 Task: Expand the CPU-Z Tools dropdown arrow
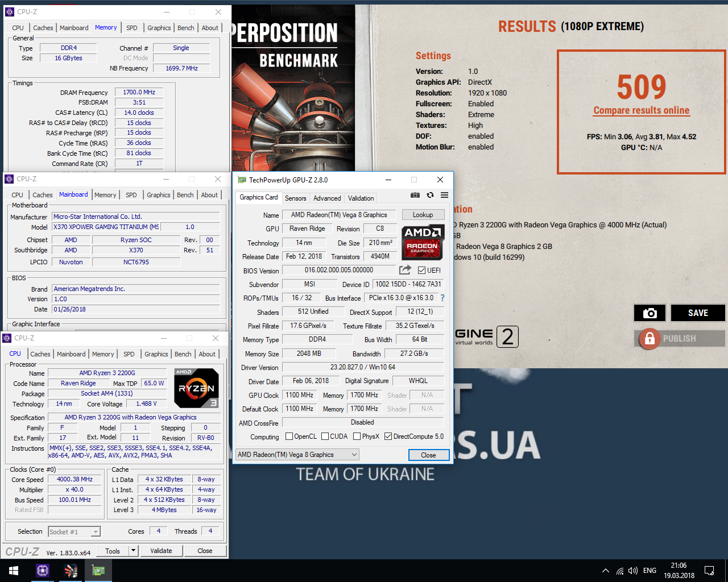pos(133,551)
